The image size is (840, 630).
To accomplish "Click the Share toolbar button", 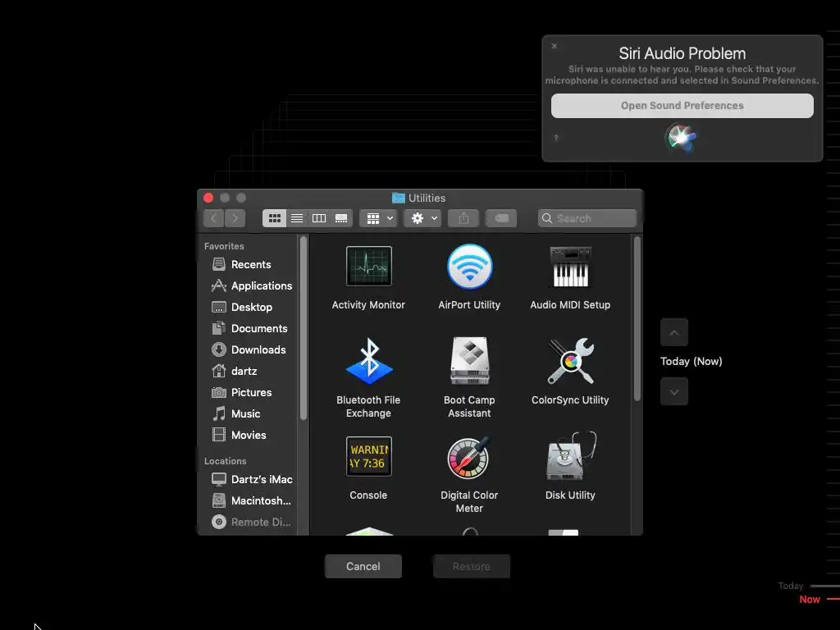I will (463, 218).
